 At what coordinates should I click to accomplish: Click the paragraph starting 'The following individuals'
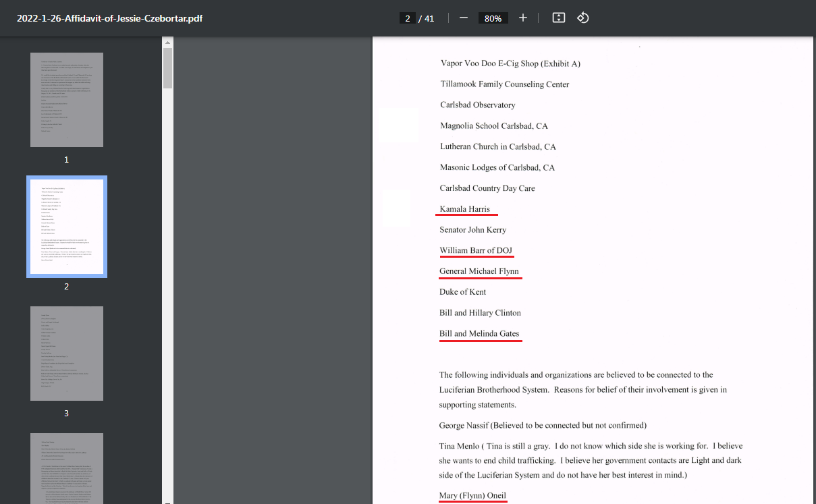point(583,390)
